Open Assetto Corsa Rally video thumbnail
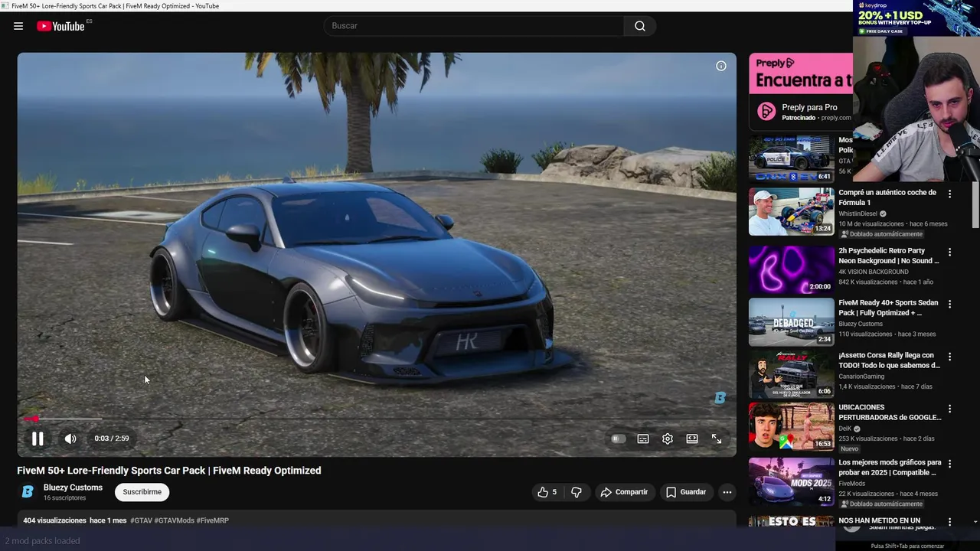 [x=791, y=374]
